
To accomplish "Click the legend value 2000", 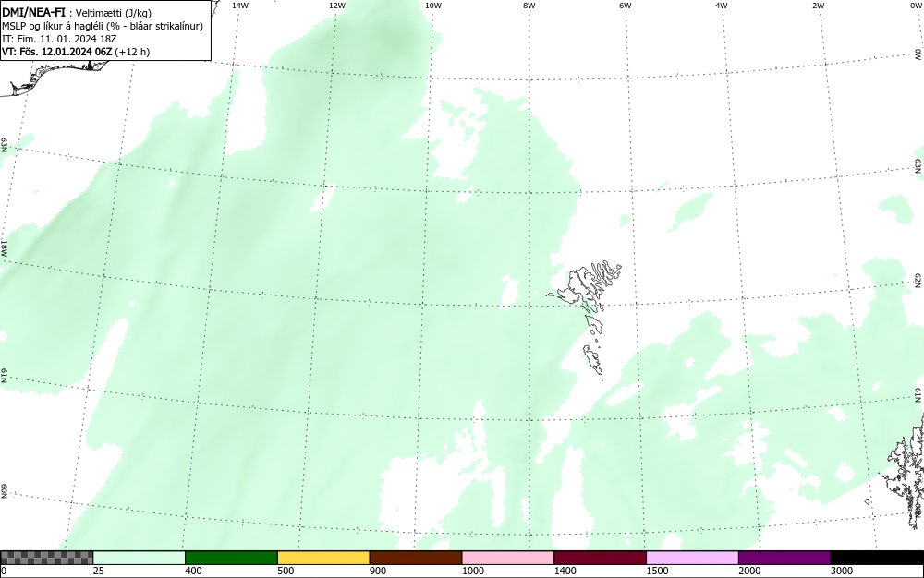I will [x=749, y=571].
